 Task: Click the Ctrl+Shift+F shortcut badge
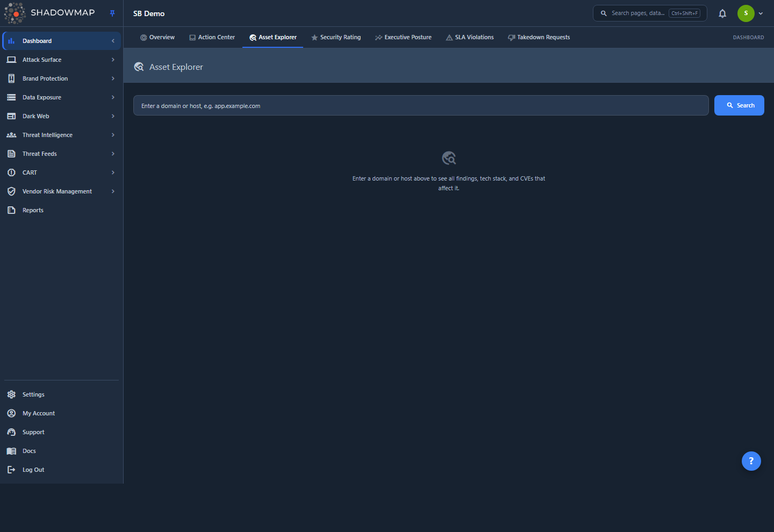coord(685,13)
